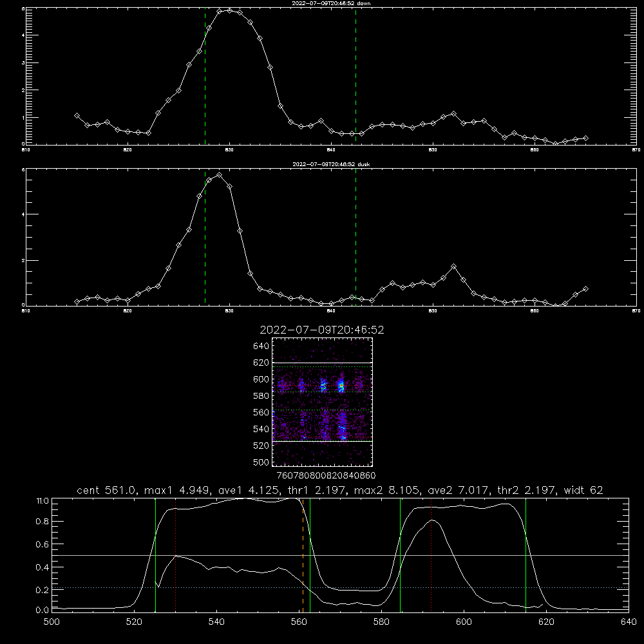Click the y-axis label 0.4 on bottom plot
The width and height of the screenshot is (644, 644).
(x=43, y=567)
